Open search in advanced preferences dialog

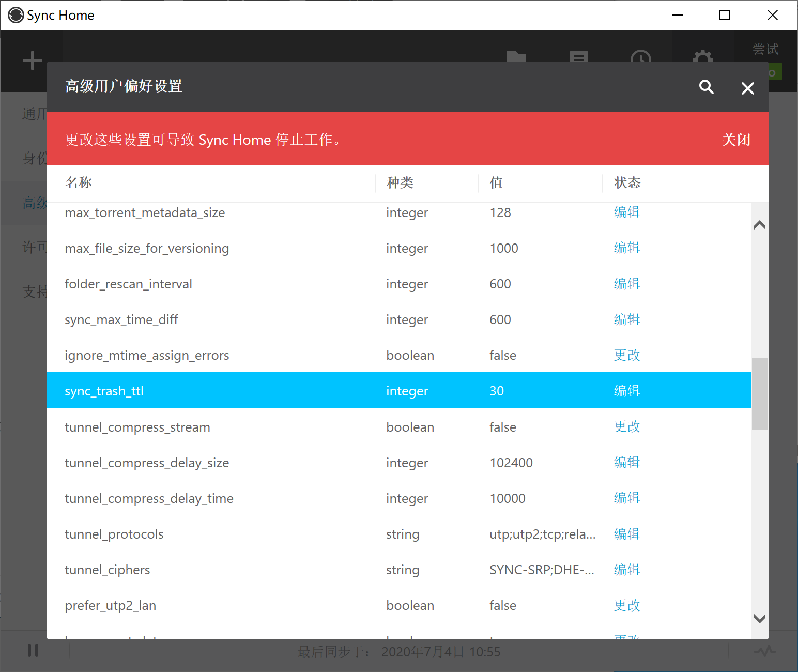point(706,87)
